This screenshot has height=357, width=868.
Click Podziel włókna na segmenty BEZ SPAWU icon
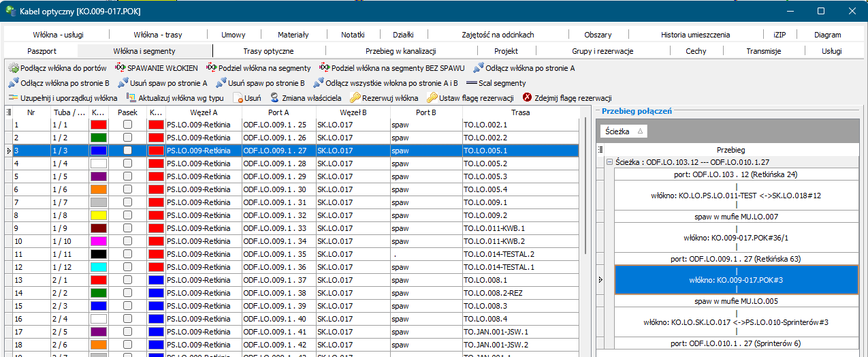(324, 68)
